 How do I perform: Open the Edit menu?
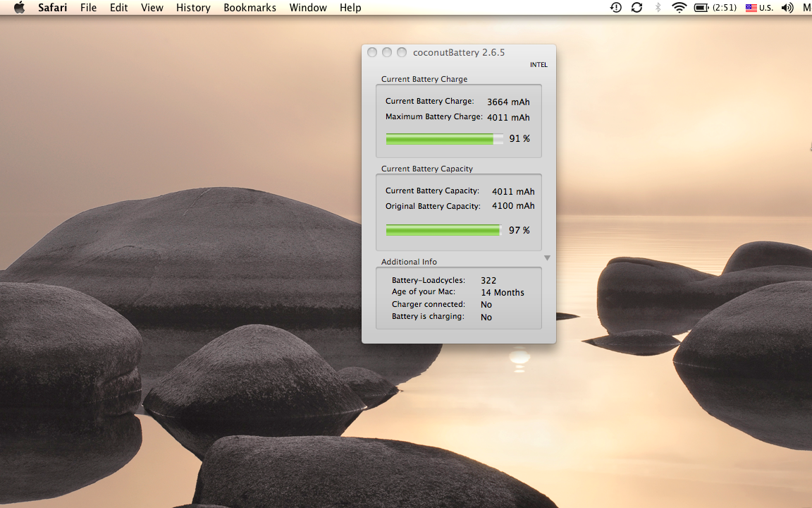pos(118,7)
